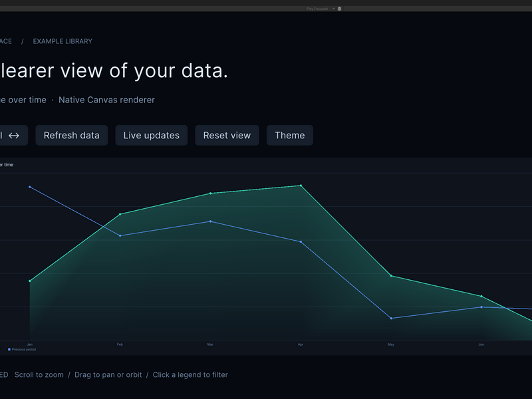Click the Jan x-axis label
The width and height of the screenshot is (532, 399).
coord(30,344)
